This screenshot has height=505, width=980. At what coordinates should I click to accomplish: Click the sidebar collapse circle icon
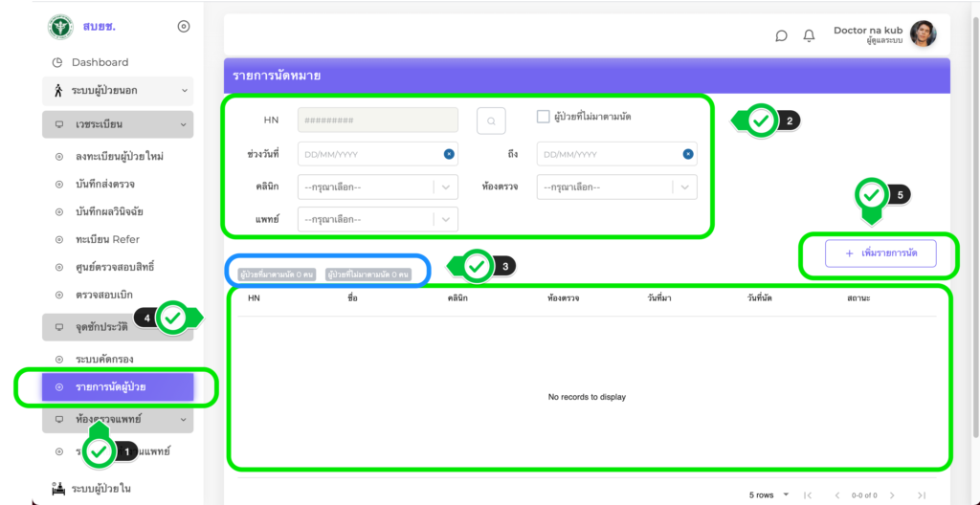(x=184, y=26)
